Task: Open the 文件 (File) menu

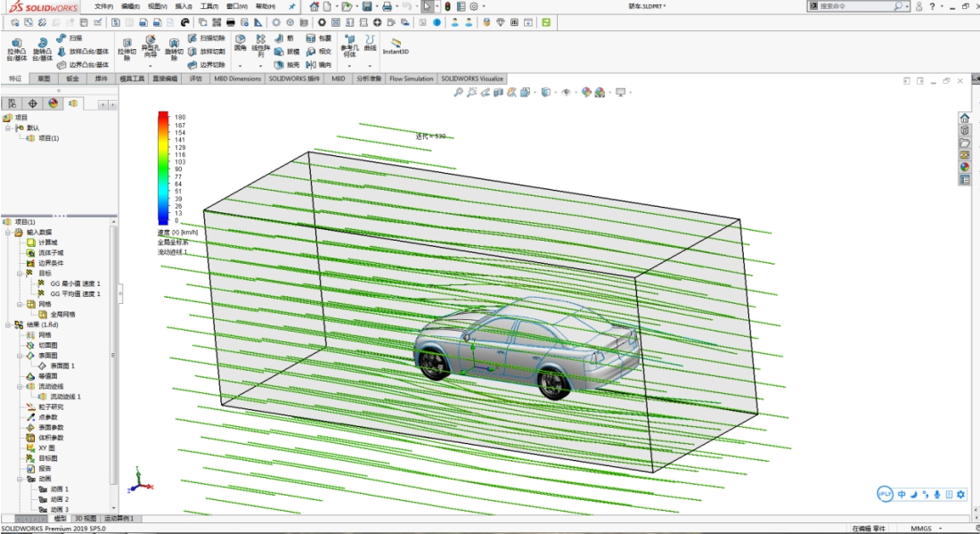Action: (x=103, y=6)
